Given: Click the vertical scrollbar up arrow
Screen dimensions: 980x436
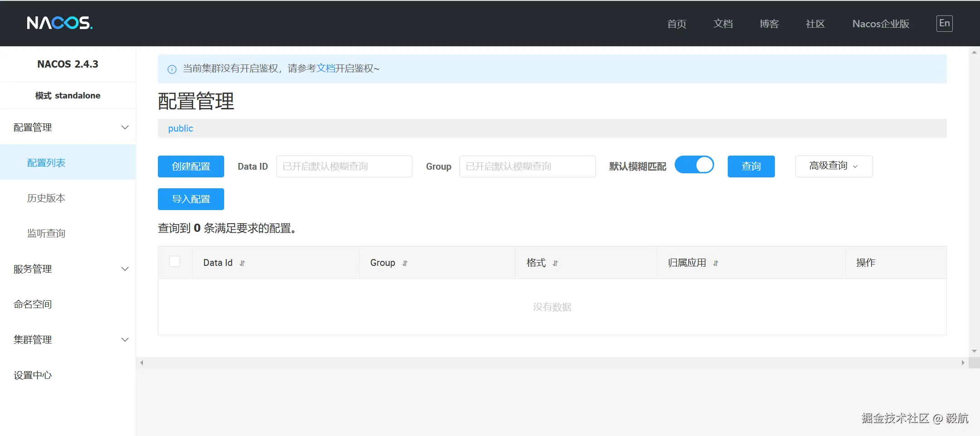Looking at the screenshot, I should pos(974,52).
